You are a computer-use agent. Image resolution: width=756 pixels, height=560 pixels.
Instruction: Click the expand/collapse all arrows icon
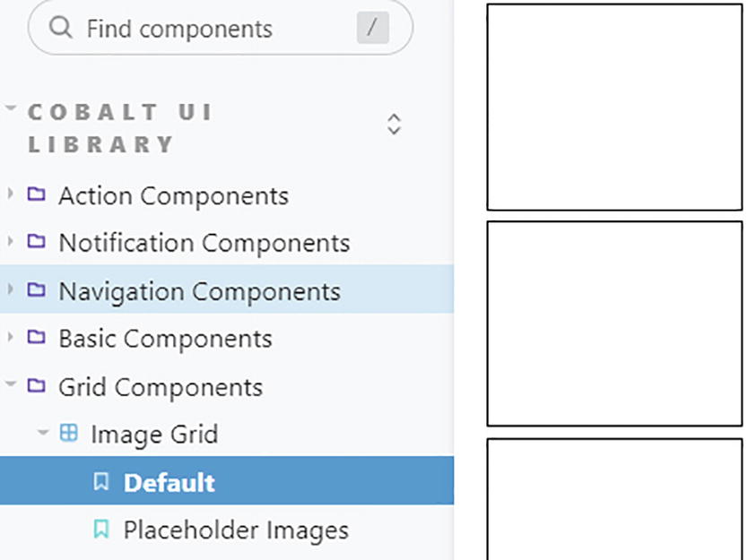394,125
